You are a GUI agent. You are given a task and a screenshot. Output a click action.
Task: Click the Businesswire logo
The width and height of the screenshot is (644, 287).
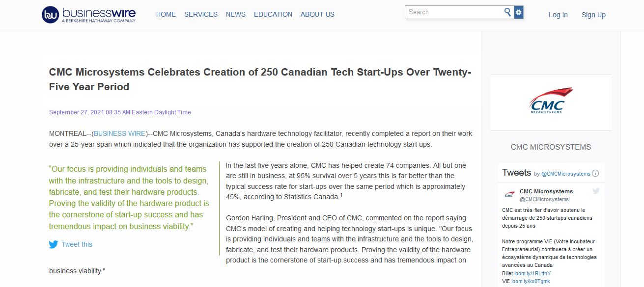tap(88, 14)
